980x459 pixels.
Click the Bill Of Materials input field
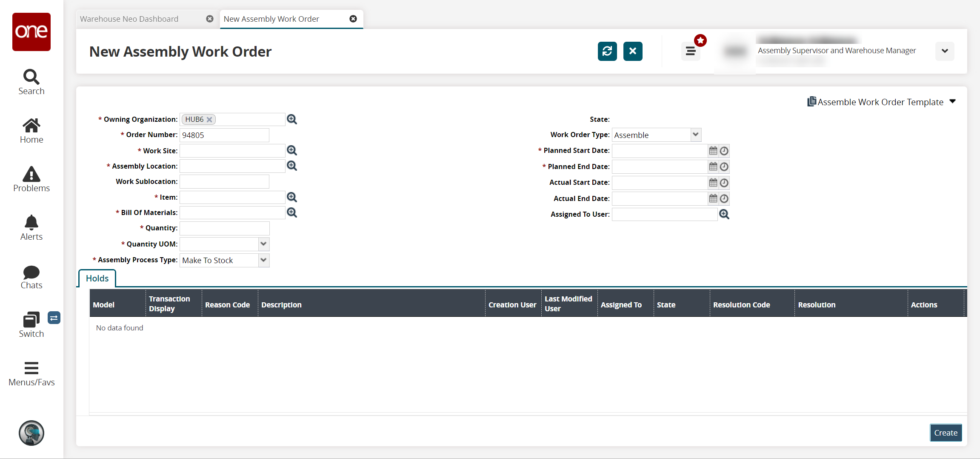232,212
